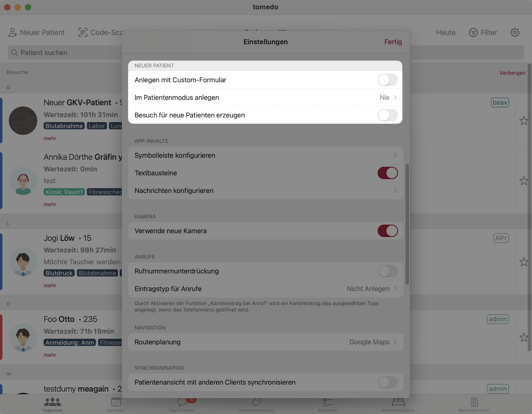This screenshot has height=414, width=532.
Task: Click the Kiosk: Raum1 tag
Action: click(64, 192)
